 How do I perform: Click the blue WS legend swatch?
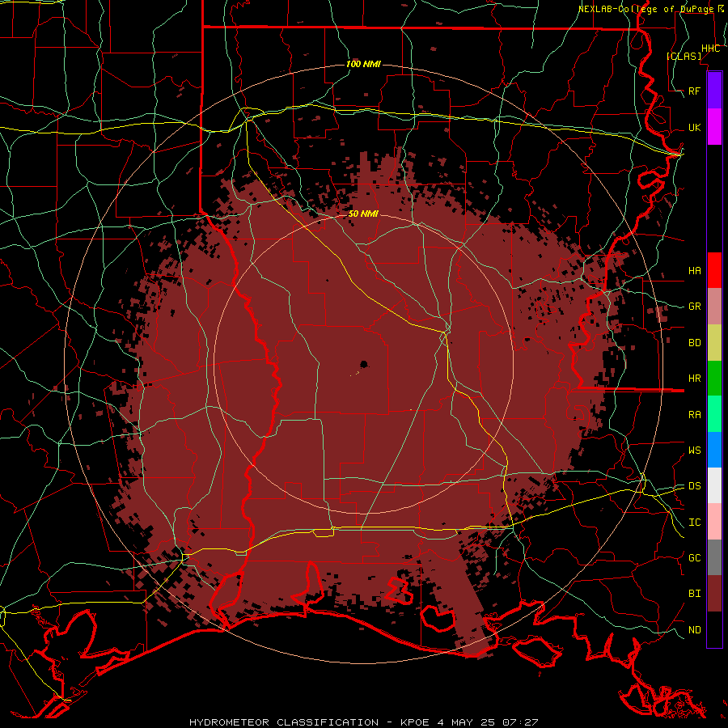pos(714,450)
